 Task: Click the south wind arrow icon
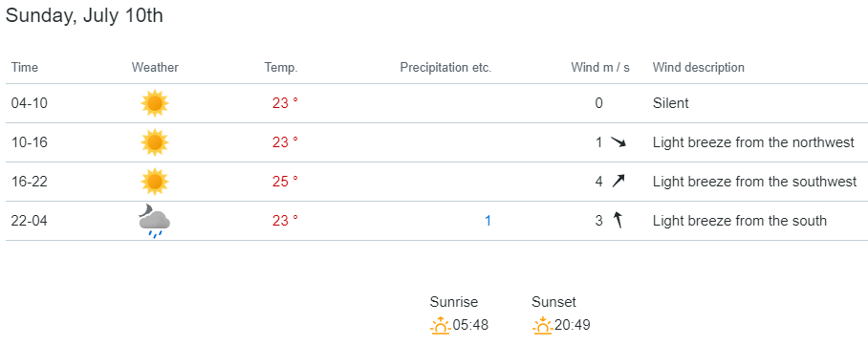click(618, 221)
